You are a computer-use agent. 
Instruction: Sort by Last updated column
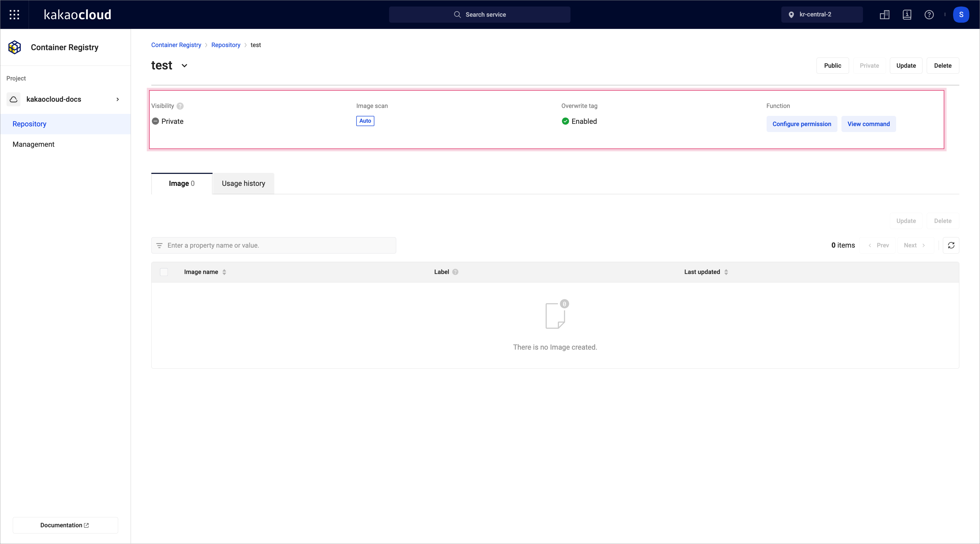coord(726,272)
